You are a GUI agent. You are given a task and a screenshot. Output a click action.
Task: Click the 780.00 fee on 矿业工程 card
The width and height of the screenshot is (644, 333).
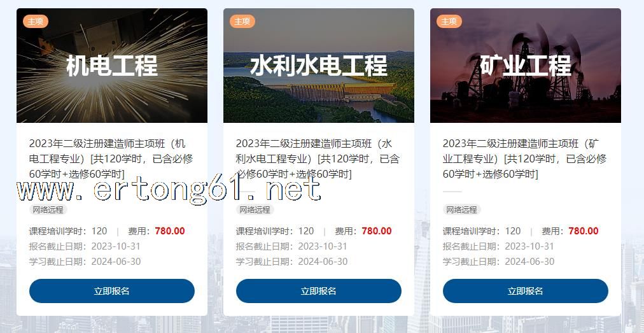[583, 231]
